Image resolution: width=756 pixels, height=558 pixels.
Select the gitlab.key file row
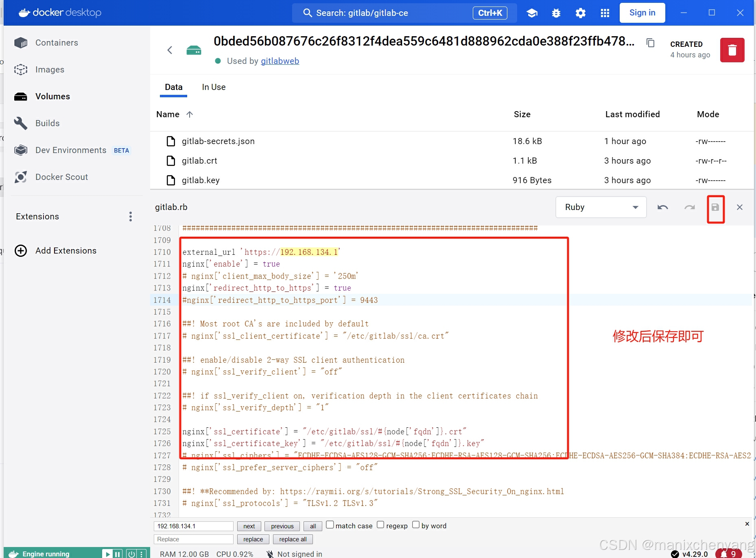pyautogui.click(x=452, y=180)
